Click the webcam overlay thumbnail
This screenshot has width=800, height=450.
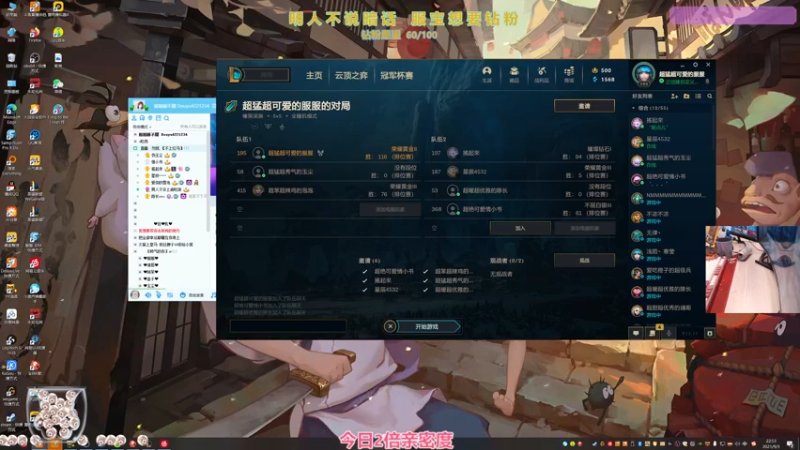[753, 269]
